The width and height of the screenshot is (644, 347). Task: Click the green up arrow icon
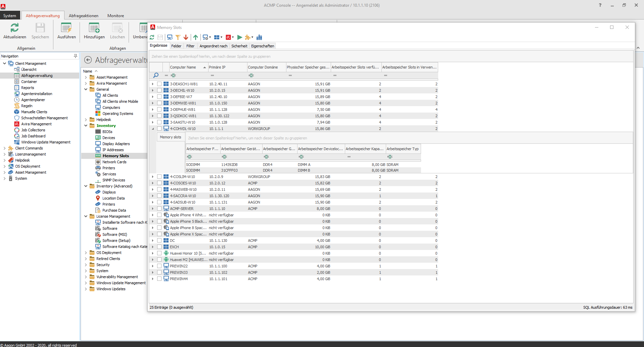pos(196,37)
